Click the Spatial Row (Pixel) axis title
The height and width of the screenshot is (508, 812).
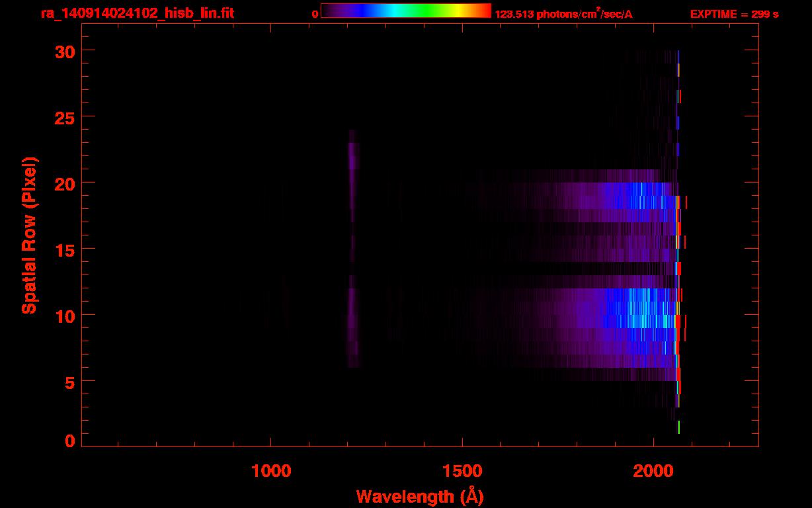point(29,235)
